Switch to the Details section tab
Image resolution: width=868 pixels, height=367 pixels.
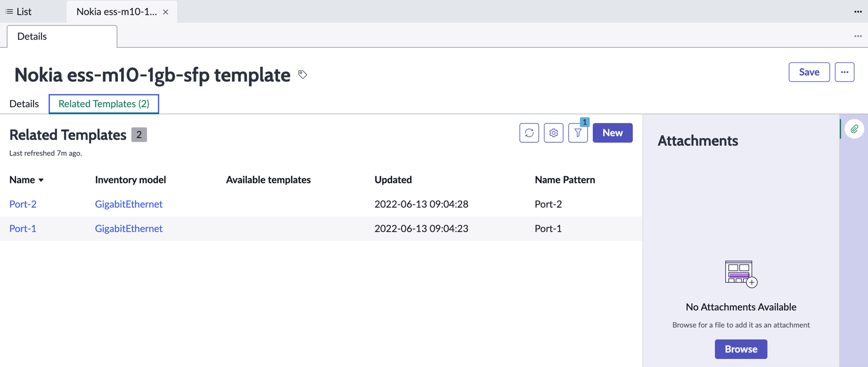pyautogui.click(x=24, y=104)
